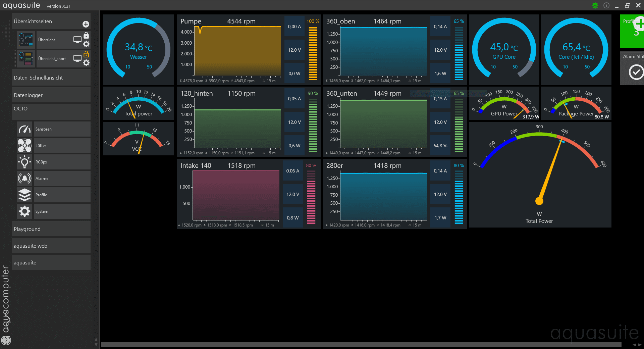Click the horizontal scrollbar at bottom
Viewport: 644px width, 349px height.
click(361, 345)
